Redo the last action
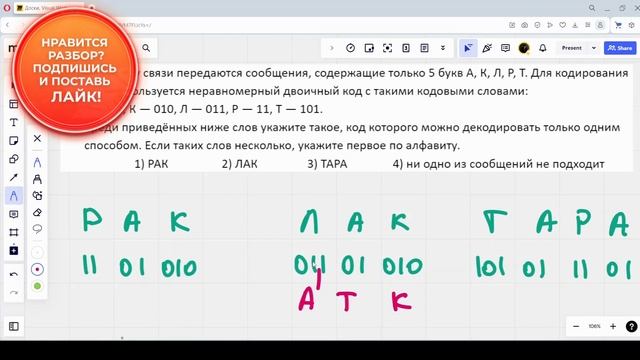640x360 pixels. 13,293
